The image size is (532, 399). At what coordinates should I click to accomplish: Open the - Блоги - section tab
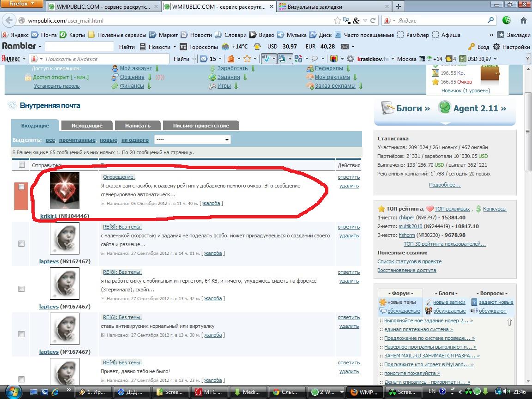[x=446, y=293]
